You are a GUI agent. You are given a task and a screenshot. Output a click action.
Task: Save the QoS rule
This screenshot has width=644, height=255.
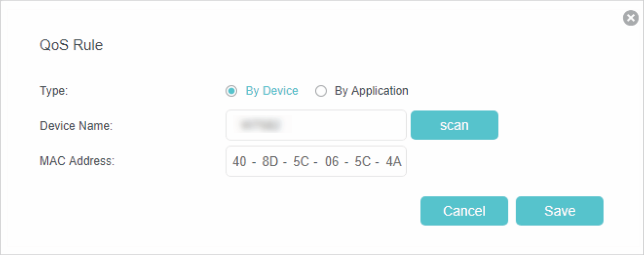[559, 211]
